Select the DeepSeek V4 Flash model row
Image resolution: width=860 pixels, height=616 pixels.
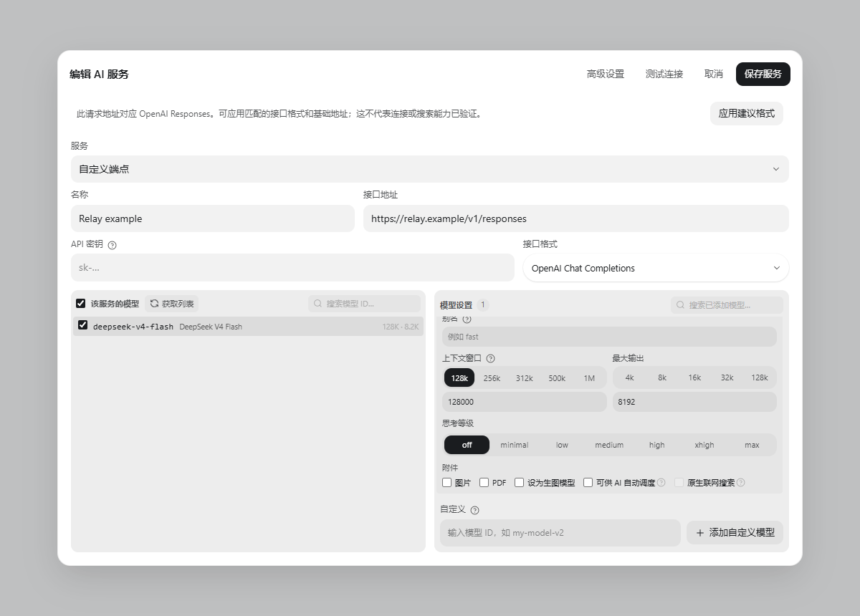coord(248,327)
